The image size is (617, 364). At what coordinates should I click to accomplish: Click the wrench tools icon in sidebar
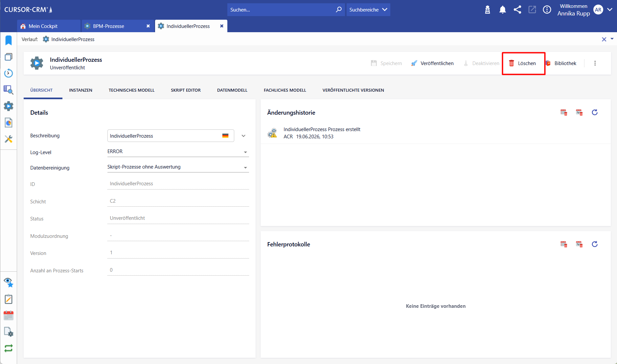(9, 139)
